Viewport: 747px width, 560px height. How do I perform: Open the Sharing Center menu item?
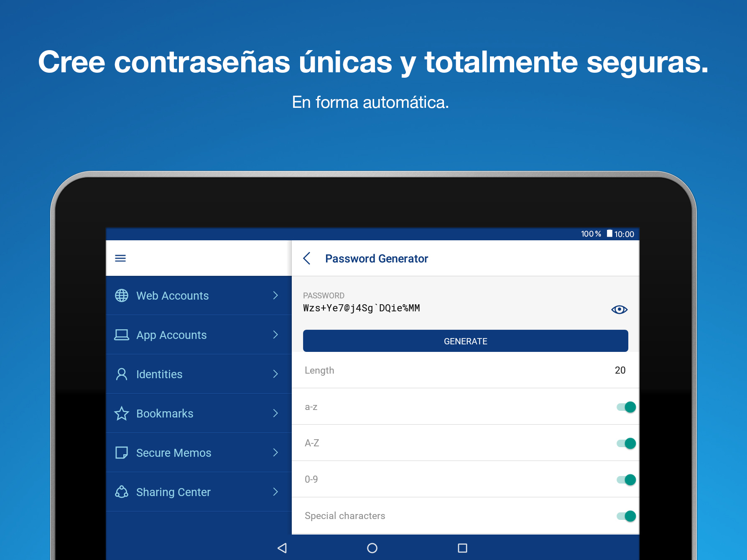pyautogui.click(x=199, y=492)
